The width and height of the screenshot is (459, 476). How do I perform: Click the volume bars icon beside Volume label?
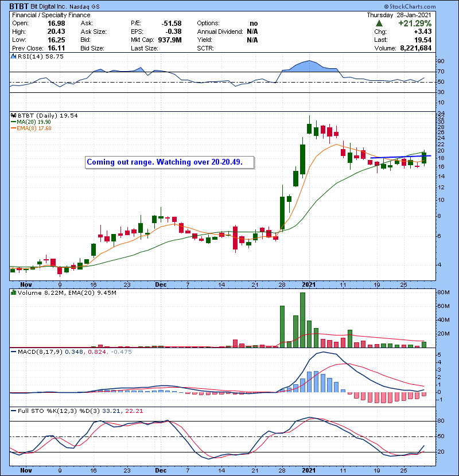tap(13, 293)
